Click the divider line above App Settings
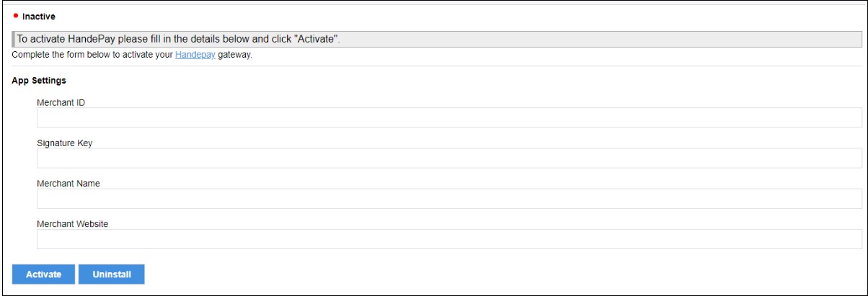Screen dimensions: 868x296 433,66
